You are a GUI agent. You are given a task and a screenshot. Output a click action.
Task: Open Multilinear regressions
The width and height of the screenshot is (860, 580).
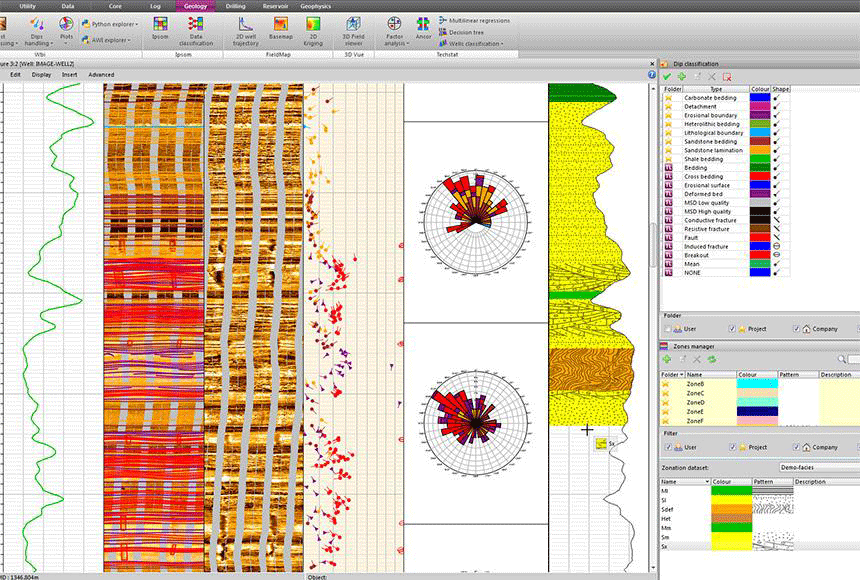click(474, 20)
